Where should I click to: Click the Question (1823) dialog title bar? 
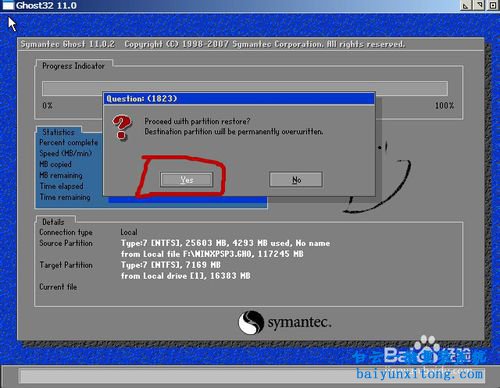[239, 99]
